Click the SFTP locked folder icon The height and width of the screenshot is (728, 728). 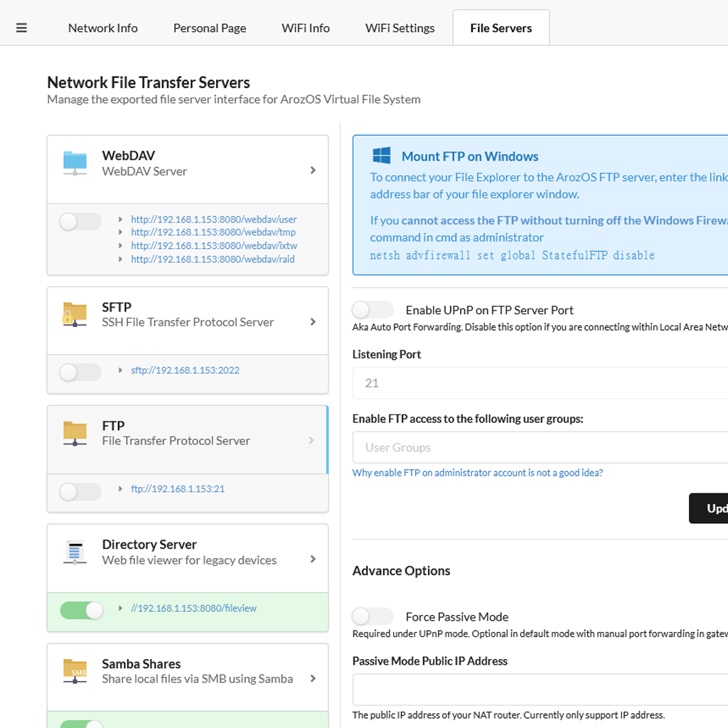(x=75, y=314)
